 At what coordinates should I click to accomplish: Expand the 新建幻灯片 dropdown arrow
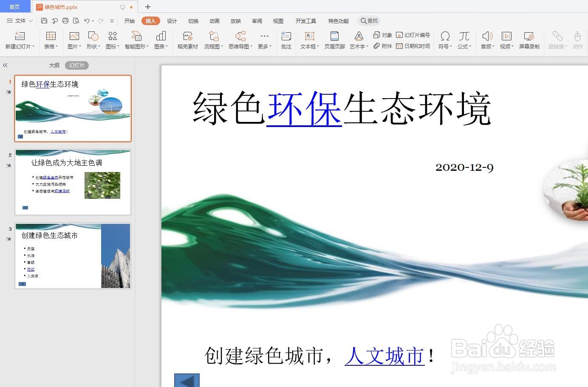point(33,47)
